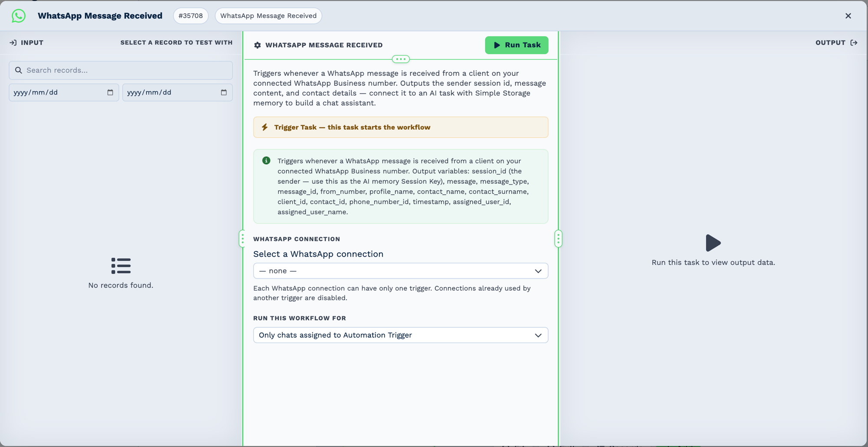868x447 pixels.
Task: Click the left panel vertical grip handle
Action: pyautogui.click(x=243, y=238)
